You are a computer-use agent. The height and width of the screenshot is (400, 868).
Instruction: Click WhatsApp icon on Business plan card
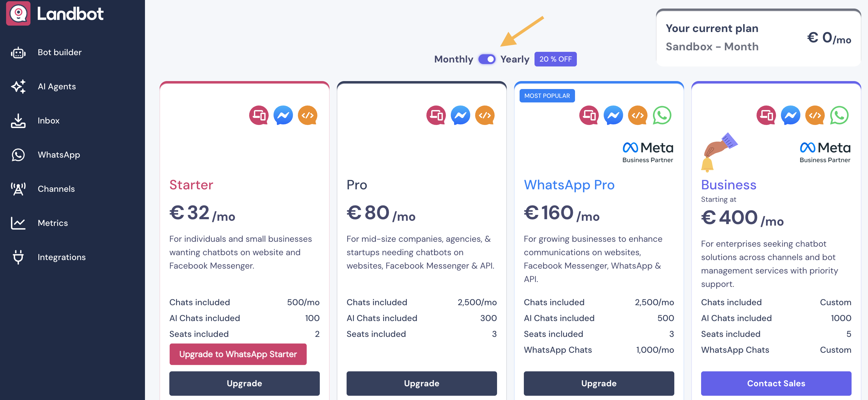point(839,115)
